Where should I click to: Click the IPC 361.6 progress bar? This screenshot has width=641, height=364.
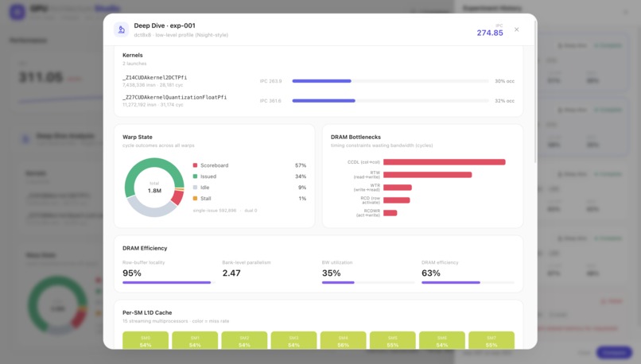(390, 100)
